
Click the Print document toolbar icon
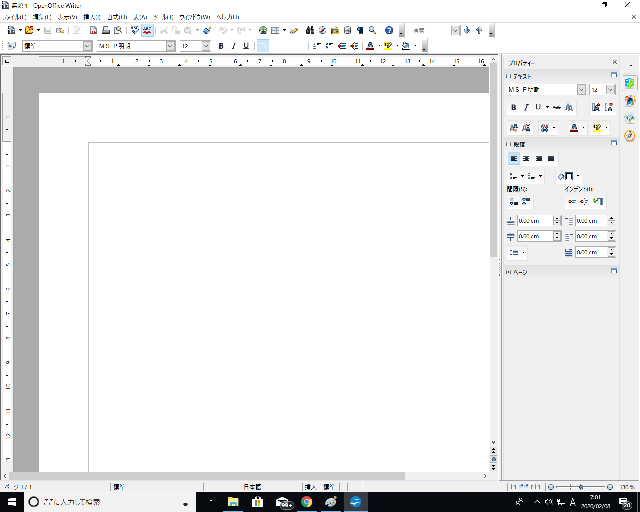pyautogui.click(x=105, y=31)
